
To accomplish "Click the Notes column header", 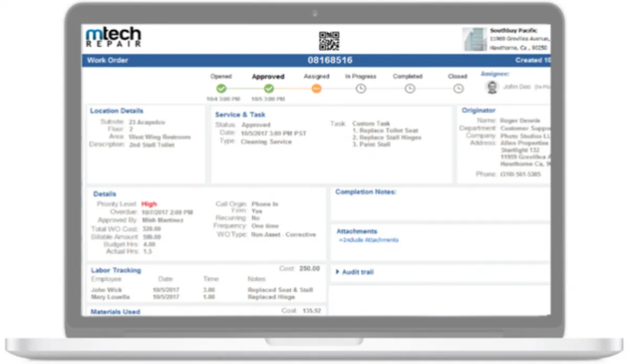I will point(256,279).
